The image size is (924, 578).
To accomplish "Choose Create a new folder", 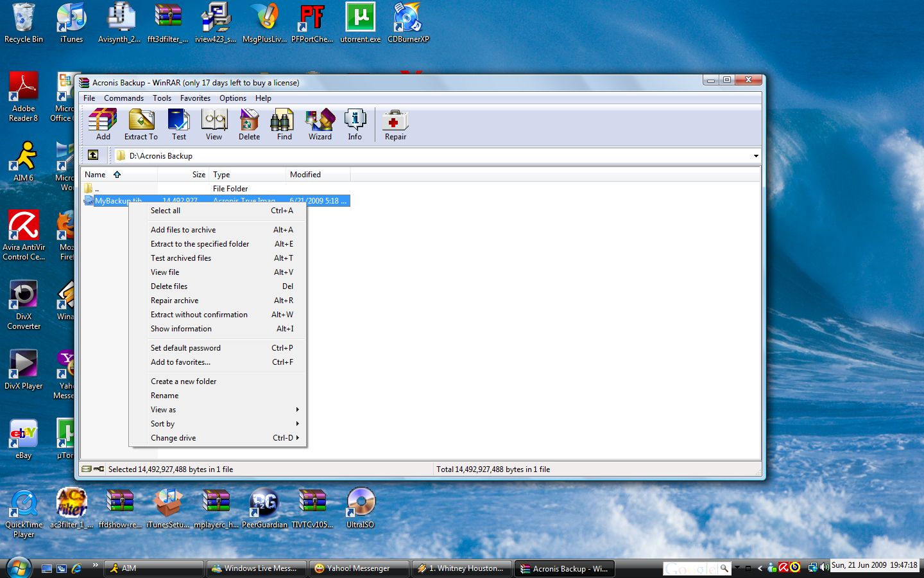I will tap(218, 381).
